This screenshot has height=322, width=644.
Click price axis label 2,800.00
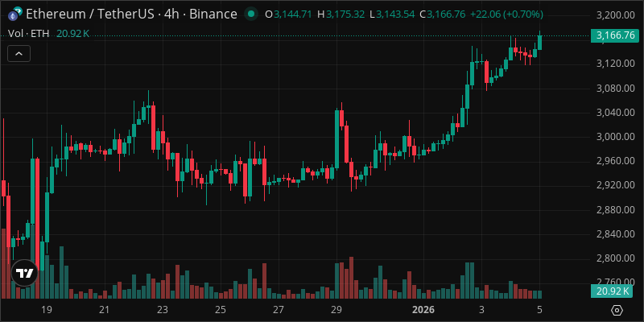pyautogui.click(x=615, y=258)
